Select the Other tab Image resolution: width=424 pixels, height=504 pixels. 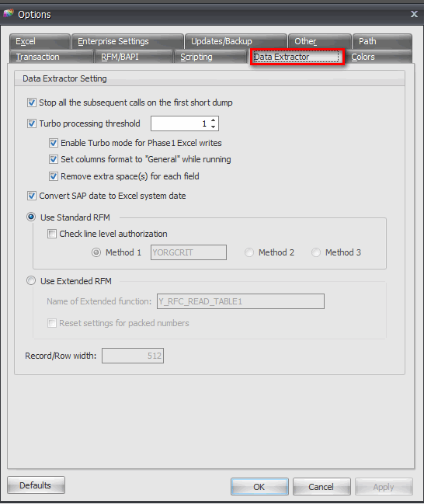coord(319,41)
